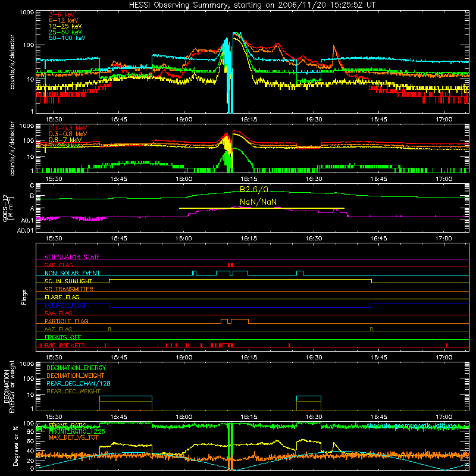Select the ECLIPSE_FLAG label
Viewport: 476px width, 476px height.
click(x=65, y=305)
